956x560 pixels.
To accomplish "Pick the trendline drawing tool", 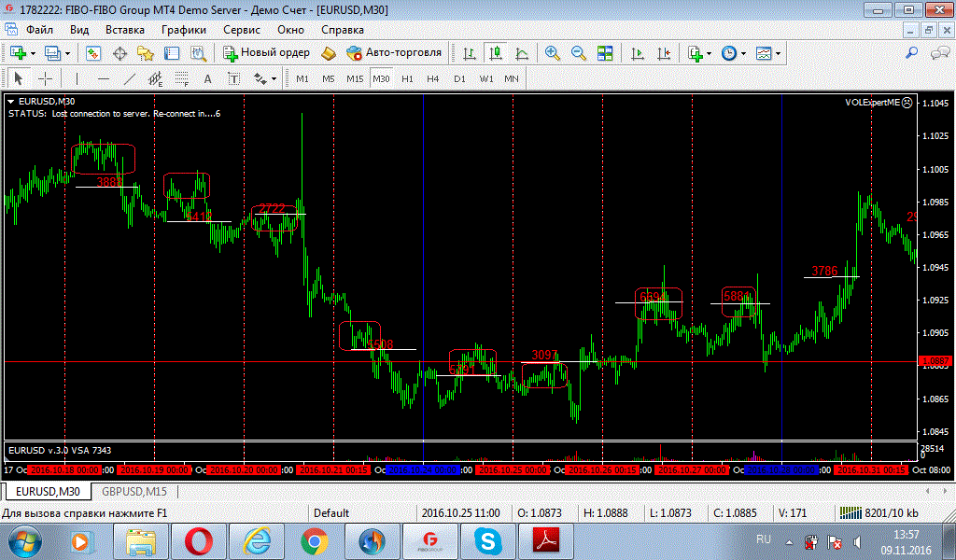I will 130,78.
